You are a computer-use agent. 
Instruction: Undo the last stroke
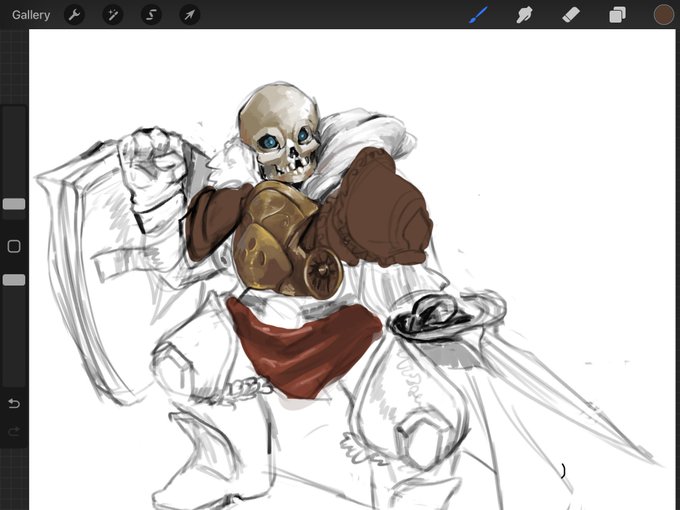click(x=14, y=404)
